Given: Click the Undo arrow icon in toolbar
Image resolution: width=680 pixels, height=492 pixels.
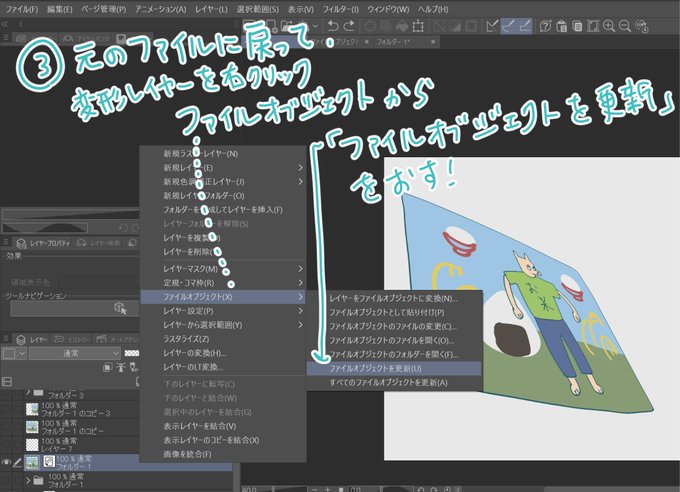Looking at the screenshot, I should tap(333, 26).
